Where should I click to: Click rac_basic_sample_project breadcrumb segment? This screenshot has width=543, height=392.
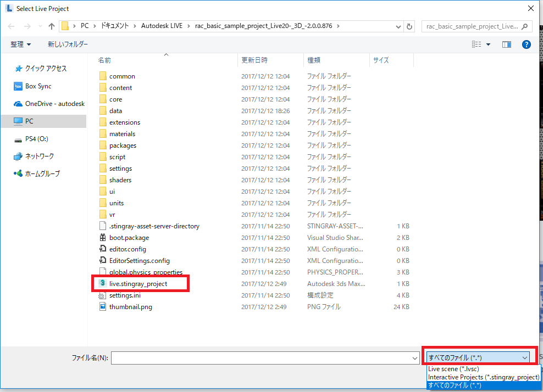(x=264, y=26)
